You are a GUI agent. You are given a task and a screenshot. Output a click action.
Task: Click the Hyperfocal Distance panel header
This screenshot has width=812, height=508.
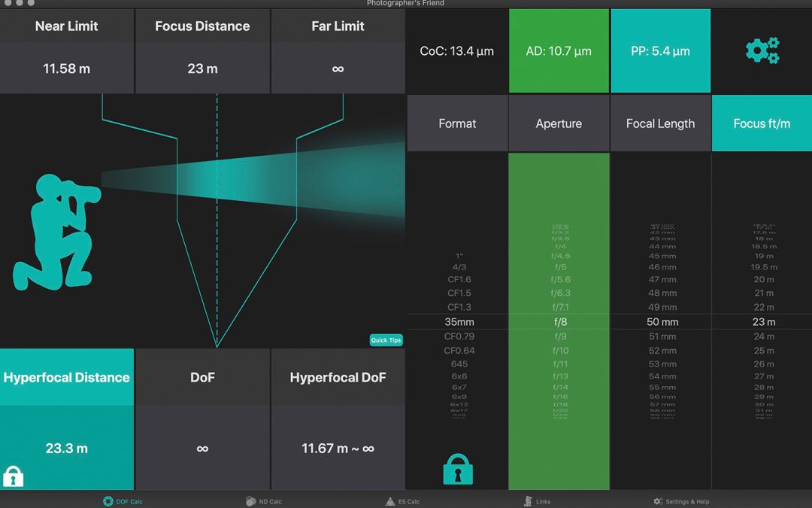(x=67, y=377)
